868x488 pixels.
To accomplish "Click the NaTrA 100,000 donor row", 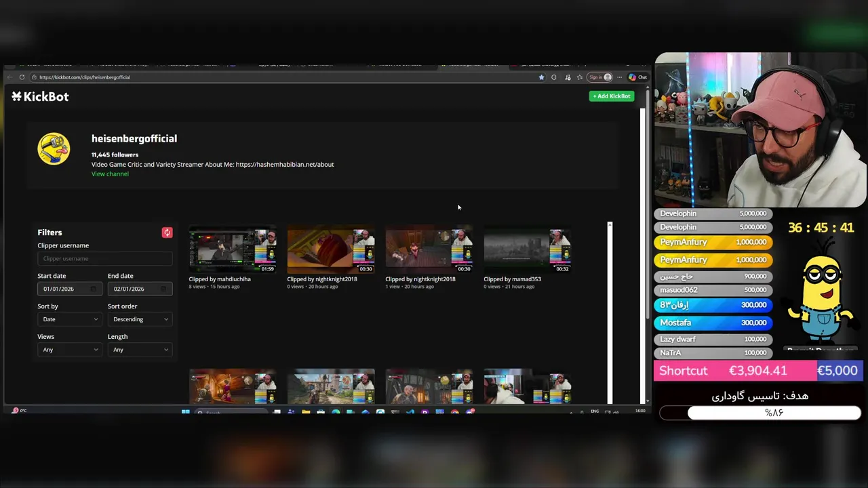I will click(x=713, y=352).
